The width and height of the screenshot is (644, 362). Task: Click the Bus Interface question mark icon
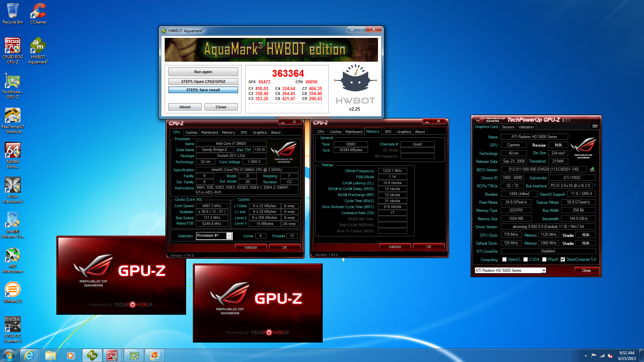[595, 186]
